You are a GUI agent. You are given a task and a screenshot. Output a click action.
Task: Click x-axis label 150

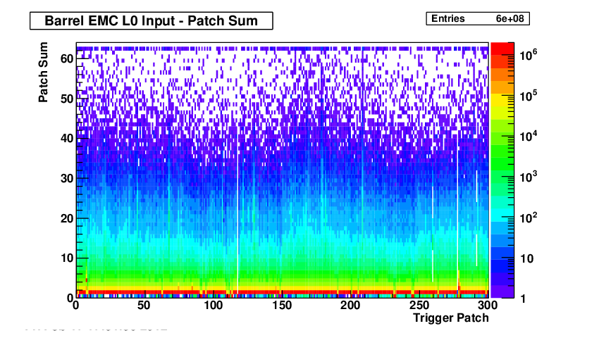[x=282, y=306]
